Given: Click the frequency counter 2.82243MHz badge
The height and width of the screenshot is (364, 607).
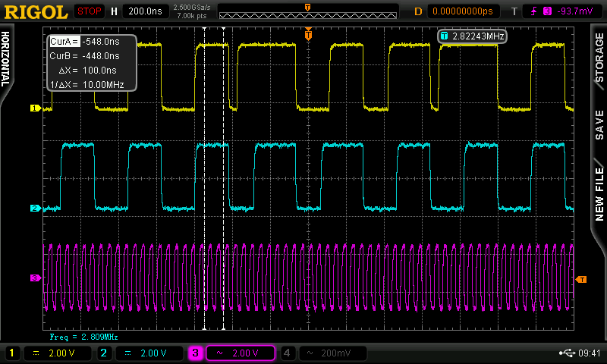Looking at the screenshot, I should pyautogui.click(x=472, y=36).
